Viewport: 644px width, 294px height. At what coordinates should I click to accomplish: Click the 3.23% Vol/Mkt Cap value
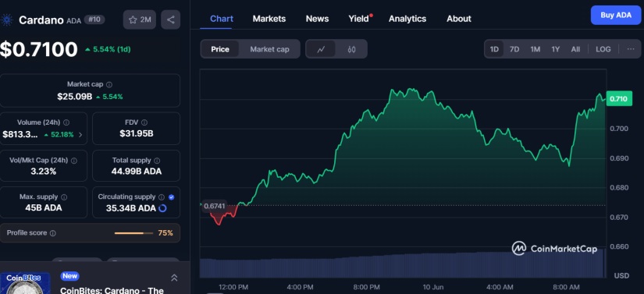44,172
